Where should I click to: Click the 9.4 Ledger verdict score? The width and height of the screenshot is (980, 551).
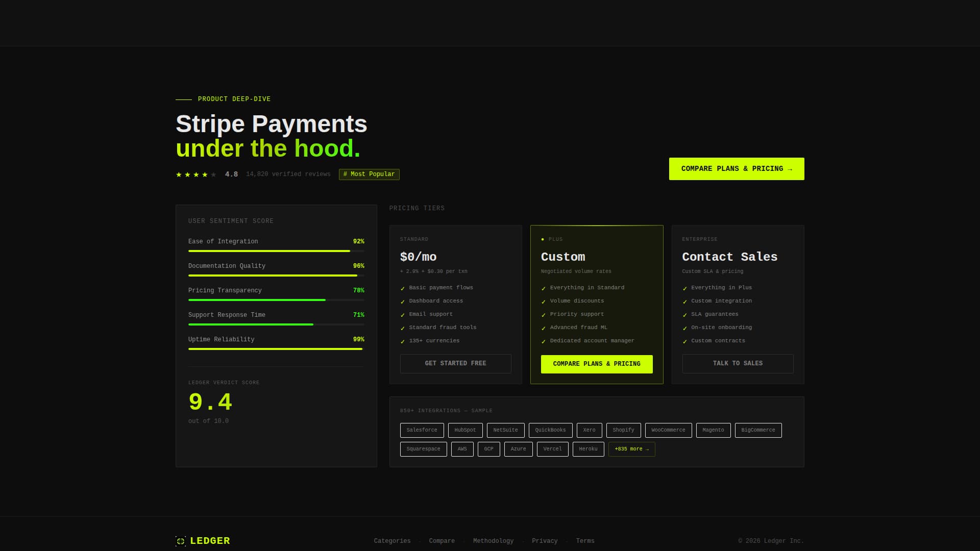(210, 402)
